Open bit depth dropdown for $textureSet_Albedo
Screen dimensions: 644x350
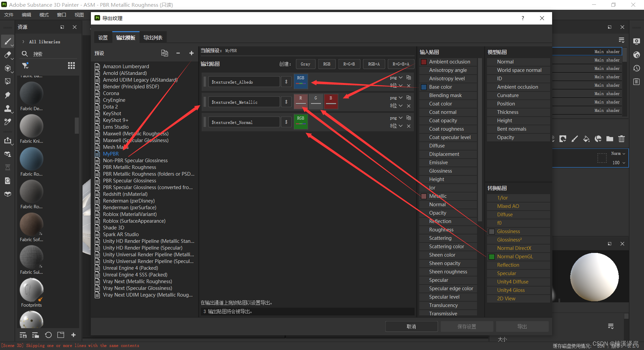(x=396, y=85)
